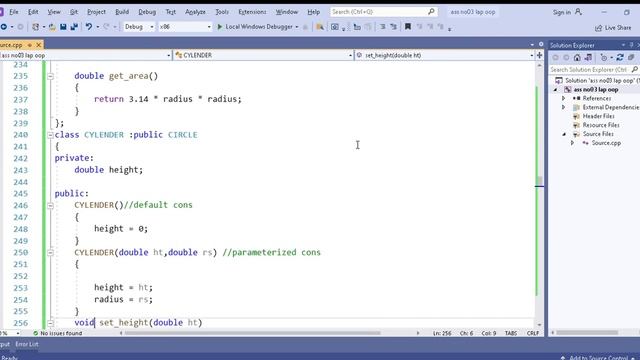This screenshot has height=360, width=640.
Task: Click the Sign in link
Action: [562, 12]
